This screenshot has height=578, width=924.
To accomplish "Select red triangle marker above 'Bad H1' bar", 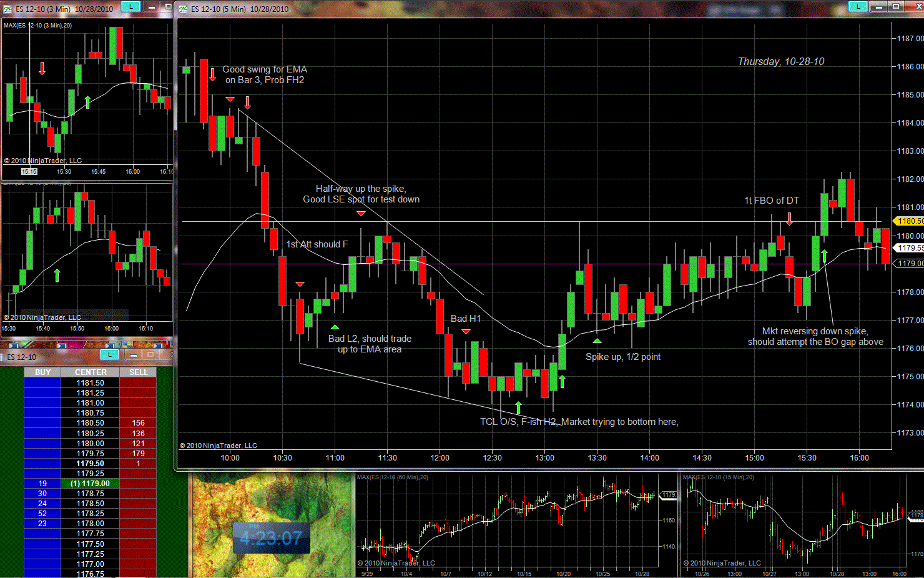I will point(466,331).
